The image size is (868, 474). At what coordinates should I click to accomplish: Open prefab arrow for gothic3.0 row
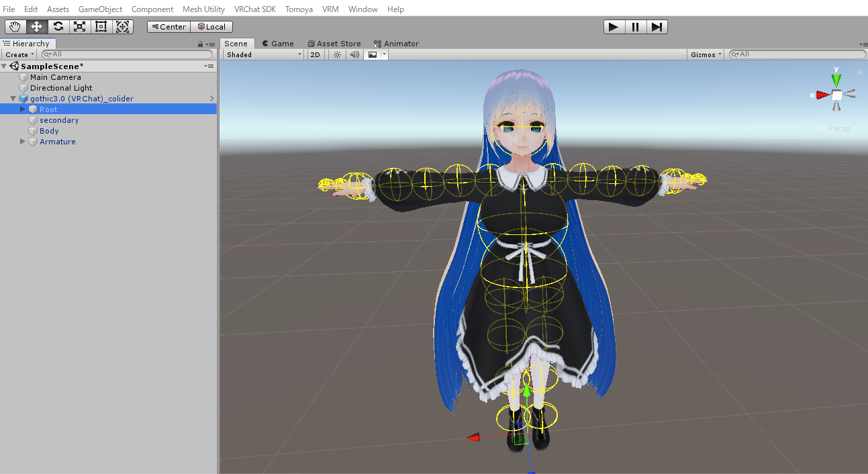pyautogui.click(x=211, y=99)
